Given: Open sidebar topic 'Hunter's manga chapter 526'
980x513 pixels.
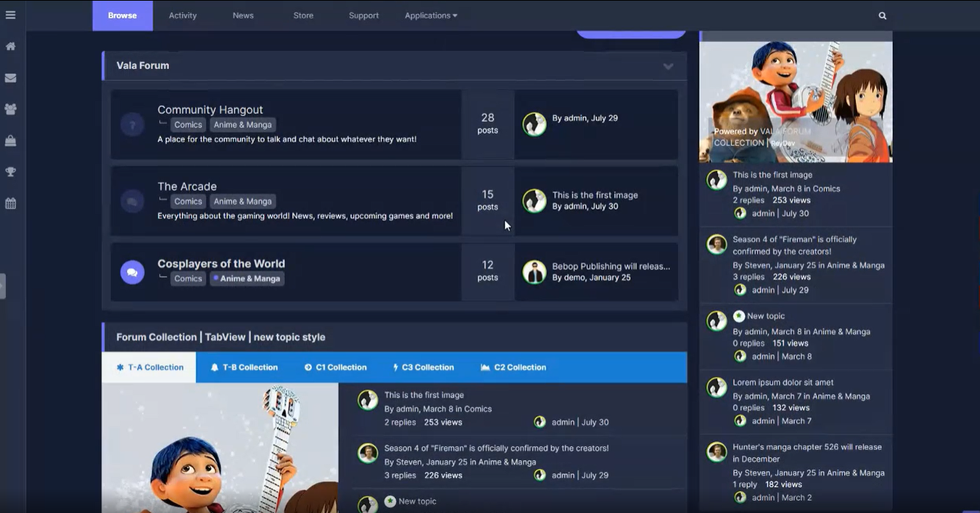Looking at the screenshot, I should (807, 453).
